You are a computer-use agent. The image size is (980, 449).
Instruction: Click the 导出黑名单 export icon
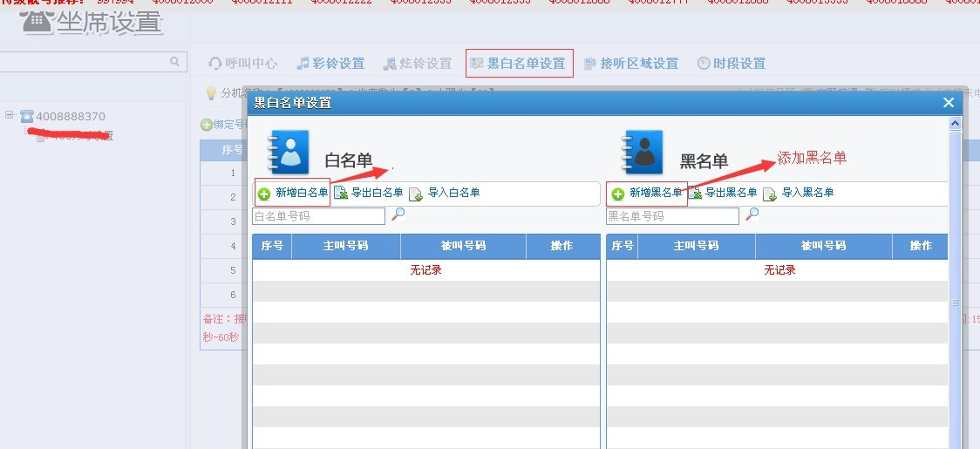click(695, 194)
